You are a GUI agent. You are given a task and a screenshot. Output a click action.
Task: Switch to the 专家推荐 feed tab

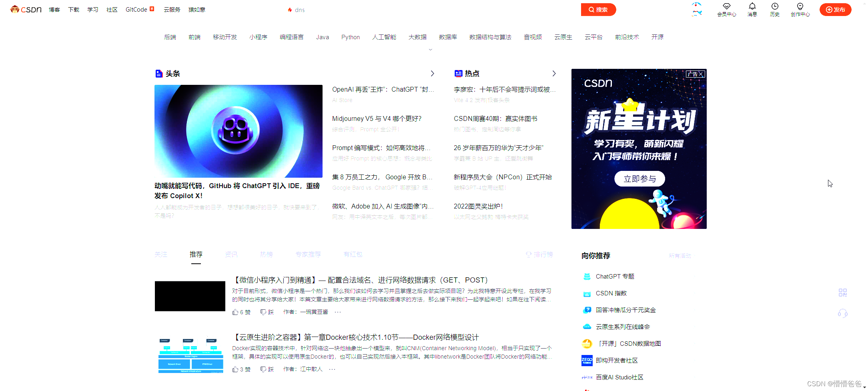[308, 255]
